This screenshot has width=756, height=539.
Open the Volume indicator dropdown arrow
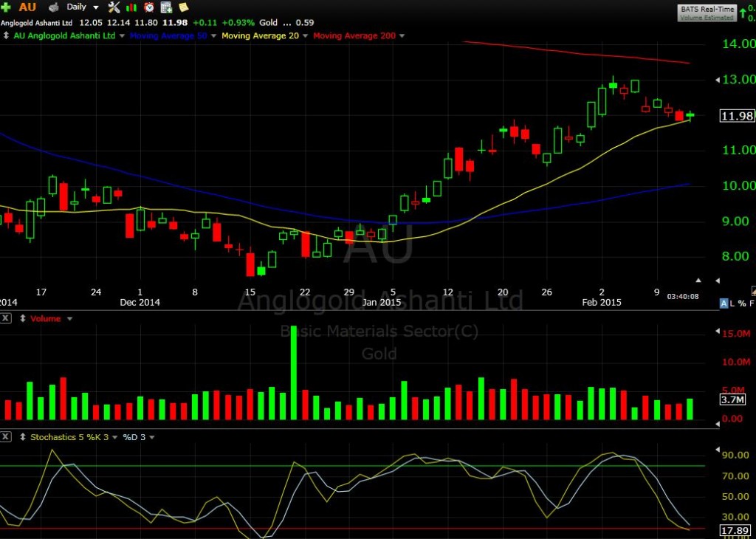[x=69, y=319]
